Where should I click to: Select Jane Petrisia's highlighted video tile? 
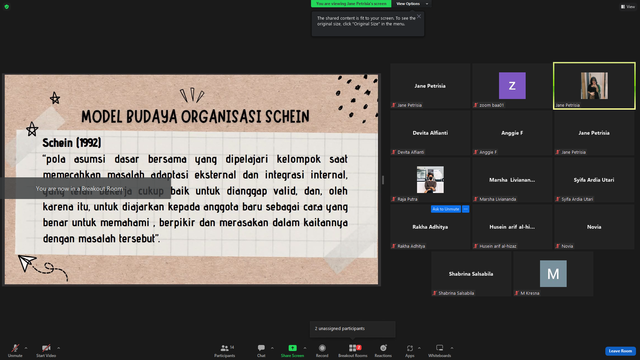coord(594,86)
